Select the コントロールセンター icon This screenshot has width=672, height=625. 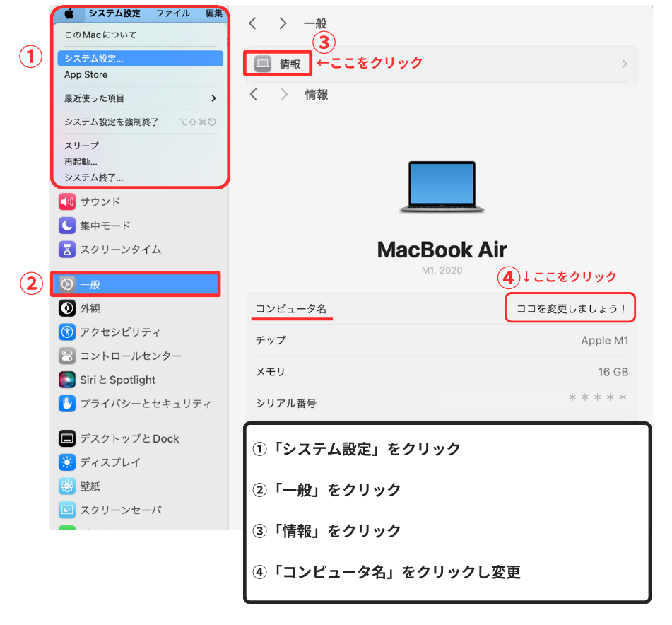(x=67, y=356)
